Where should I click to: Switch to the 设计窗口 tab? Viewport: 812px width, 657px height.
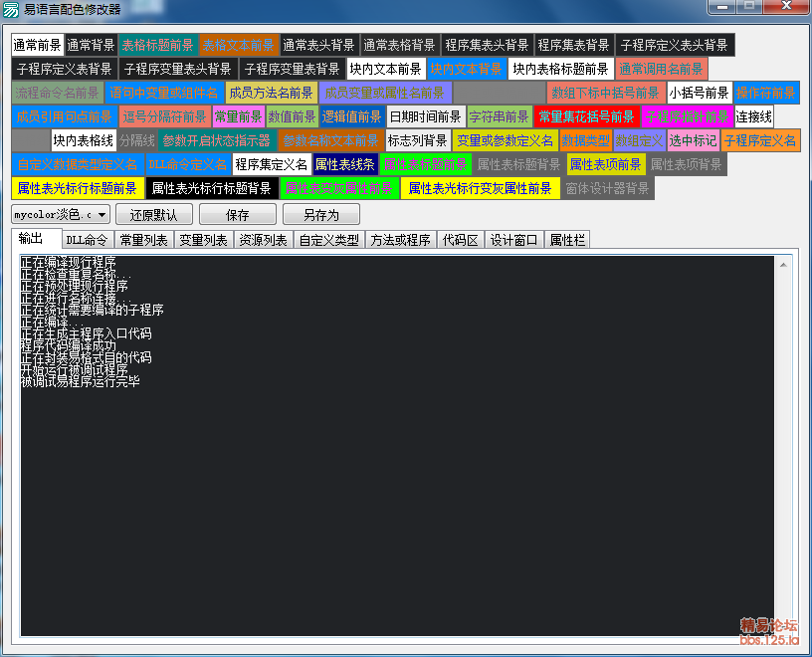point(514,240)
